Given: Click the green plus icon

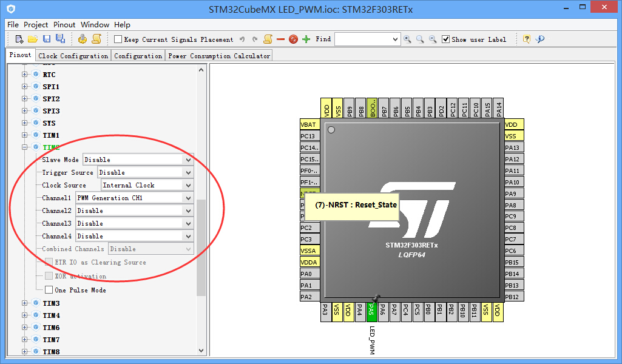Looking at the screenshot, I should [x=306, y=39].
